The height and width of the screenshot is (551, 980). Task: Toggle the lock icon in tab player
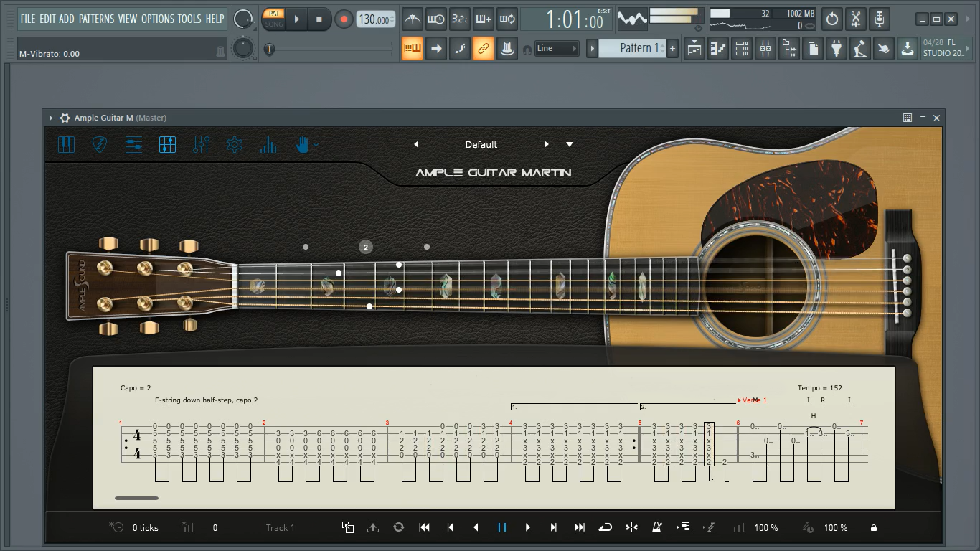[x=874, y=528]
